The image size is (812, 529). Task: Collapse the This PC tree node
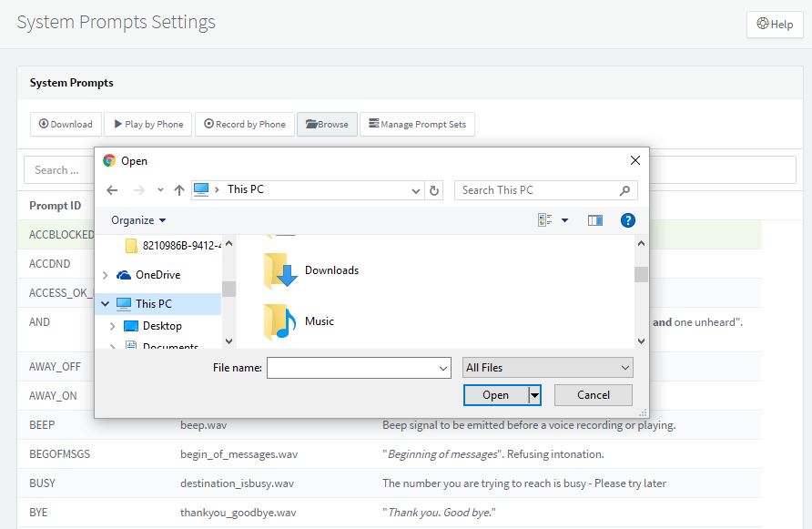(x=105, y=304)
